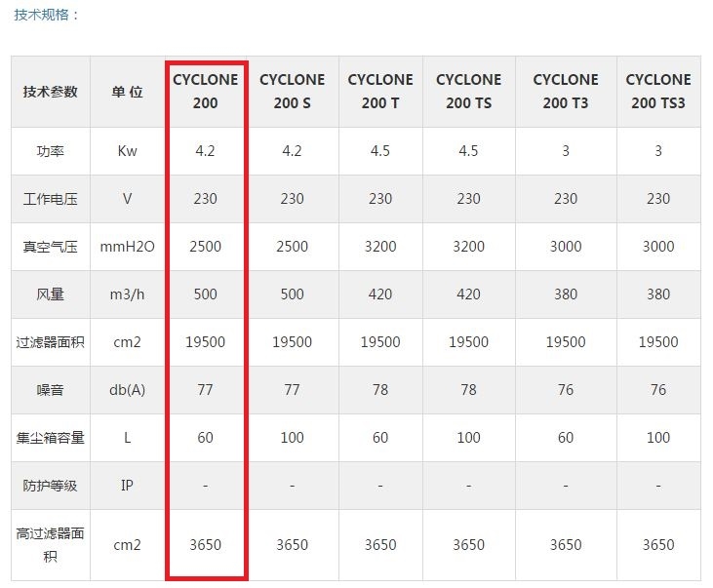Click airflow value 420 for CYCLONE 200 T
Screen dimensions: 713x588
380,294
